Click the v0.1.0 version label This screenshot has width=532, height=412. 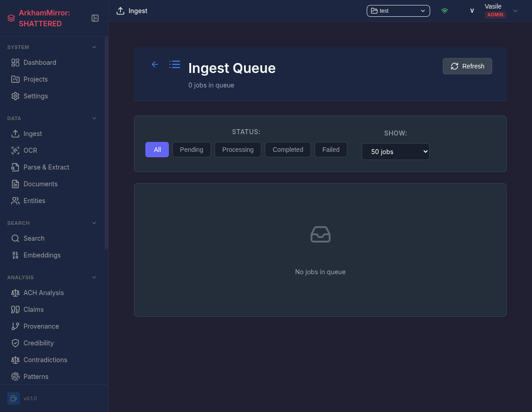click(x=30, y=398)
